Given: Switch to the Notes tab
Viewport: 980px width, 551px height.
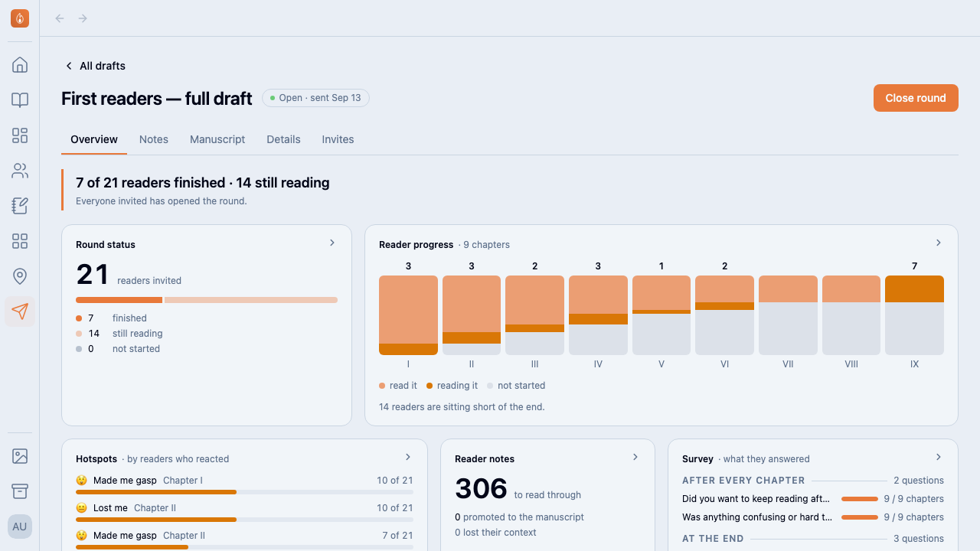Looking at the screenshot, I should [x=154, y=139].
